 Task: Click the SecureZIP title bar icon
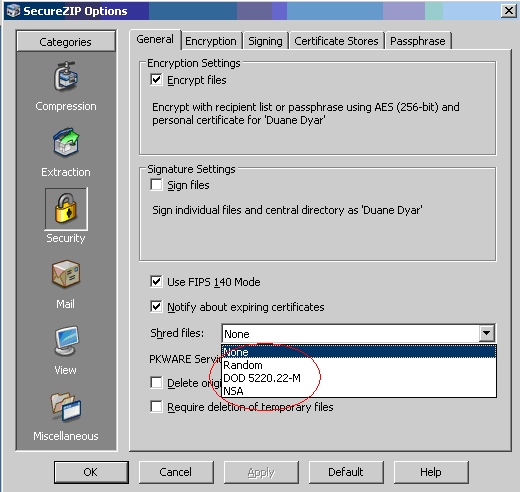(13, 11)
